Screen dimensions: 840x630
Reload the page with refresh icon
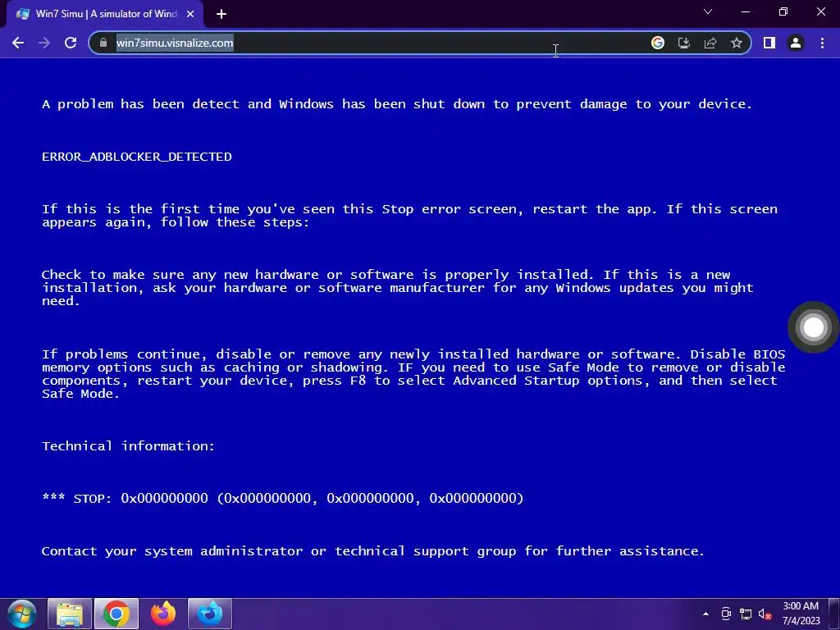[x=71, y=43]
